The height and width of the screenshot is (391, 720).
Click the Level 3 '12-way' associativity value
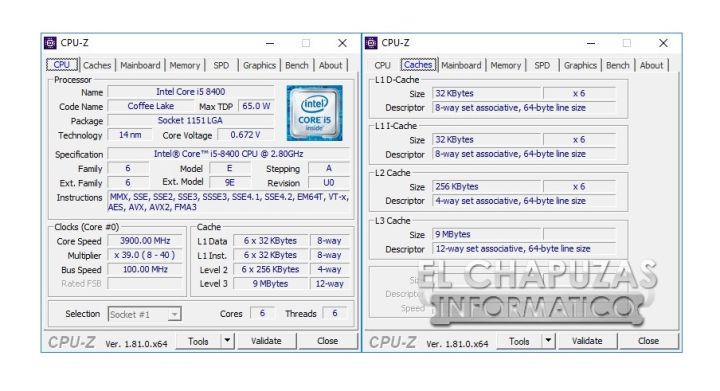tap(330, 284)
